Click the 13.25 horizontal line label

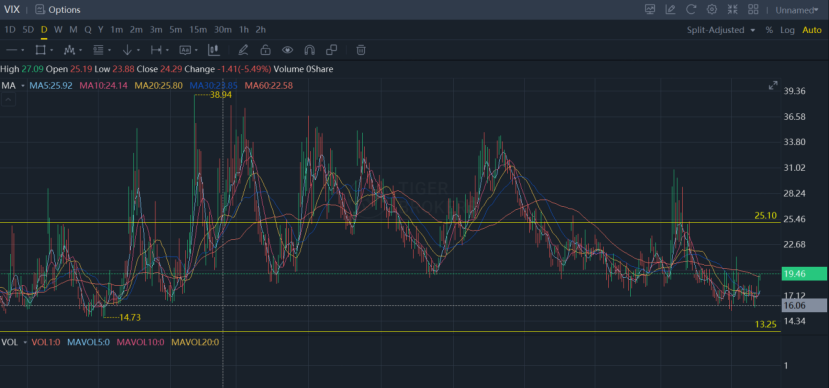click(x=766, y=325)
